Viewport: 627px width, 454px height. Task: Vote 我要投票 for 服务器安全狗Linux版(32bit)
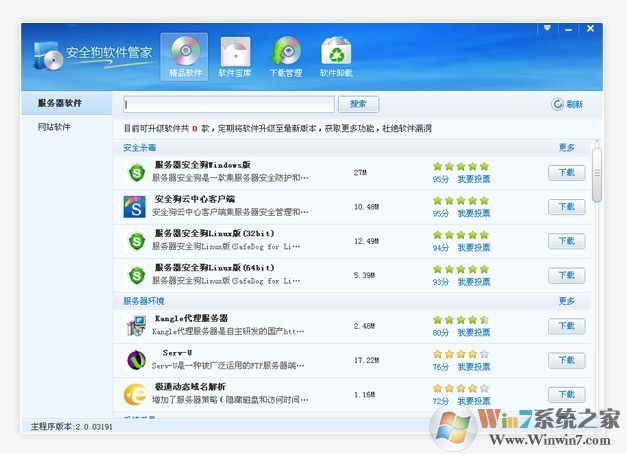point(474,248)
